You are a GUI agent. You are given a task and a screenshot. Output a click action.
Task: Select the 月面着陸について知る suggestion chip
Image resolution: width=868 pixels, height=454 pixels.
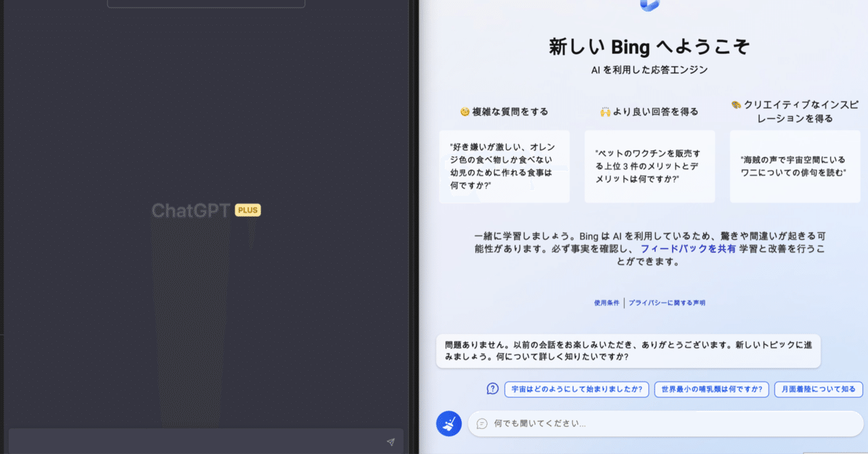point(818,389)
